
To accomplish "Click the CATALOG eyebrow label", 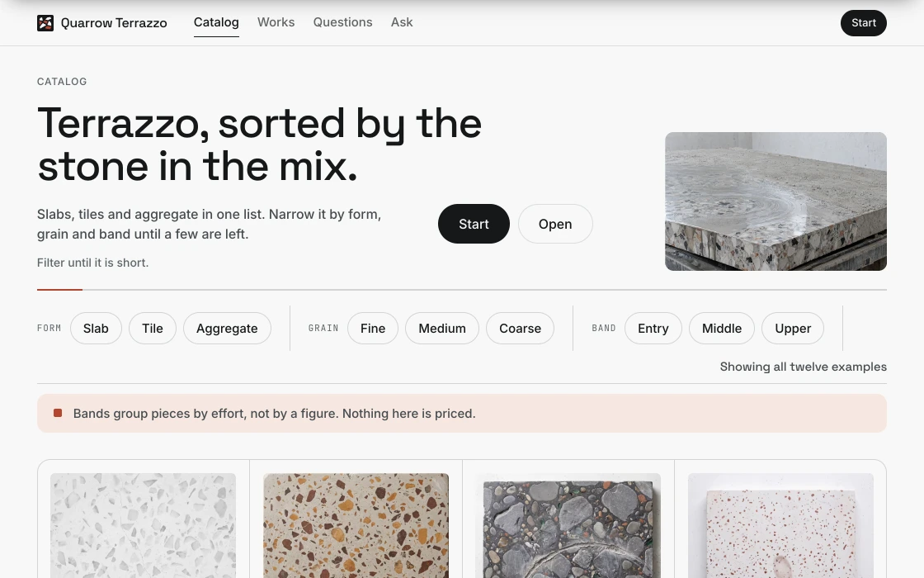I will pyautogui.click(x=62, y=82).
